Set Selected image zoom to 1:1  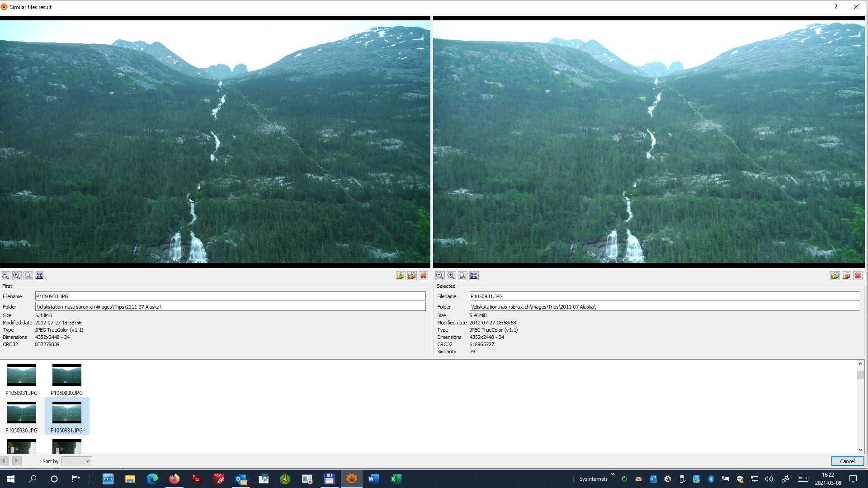click(462, 276)
